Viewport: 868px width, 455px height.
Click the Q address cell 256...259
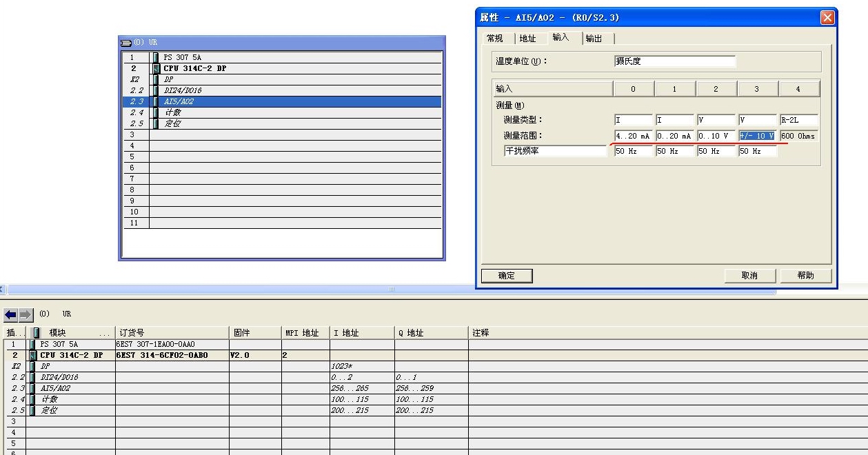click(432, 388)
